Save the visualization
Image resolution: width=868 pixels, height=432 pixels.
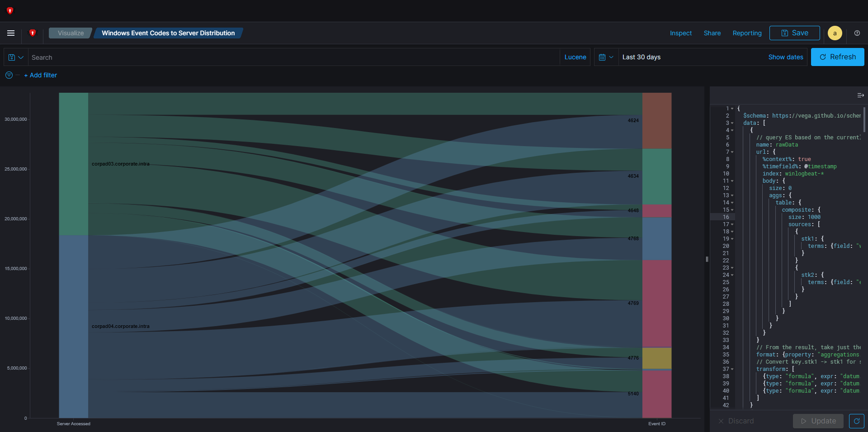point(794,33)
